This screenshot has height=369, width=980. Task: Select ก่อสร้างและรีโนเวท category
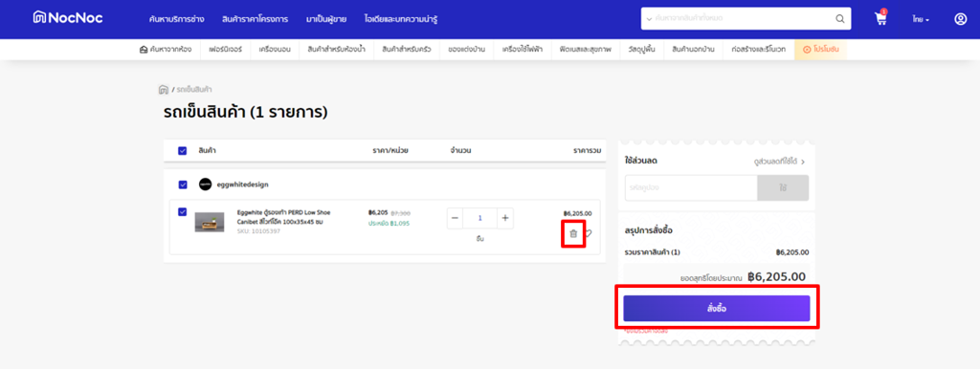(x=758, y=50)
